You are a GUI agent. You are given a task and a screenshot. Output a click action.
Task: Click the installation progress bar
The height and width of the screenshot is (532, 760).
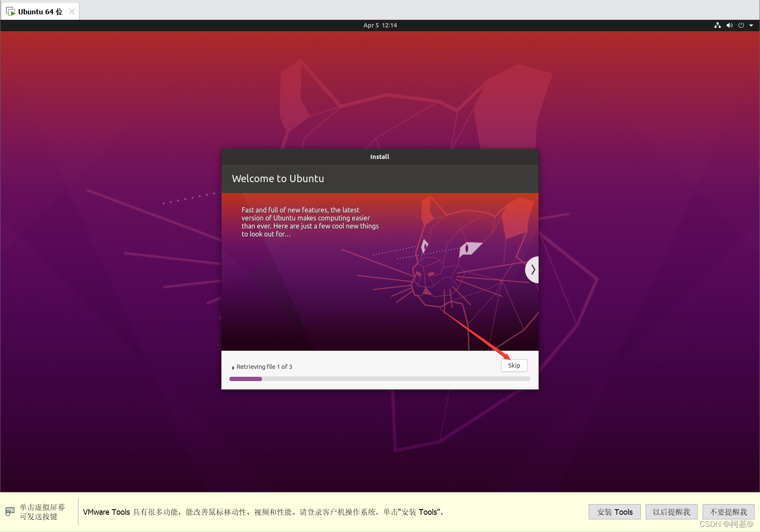[379, 379]
